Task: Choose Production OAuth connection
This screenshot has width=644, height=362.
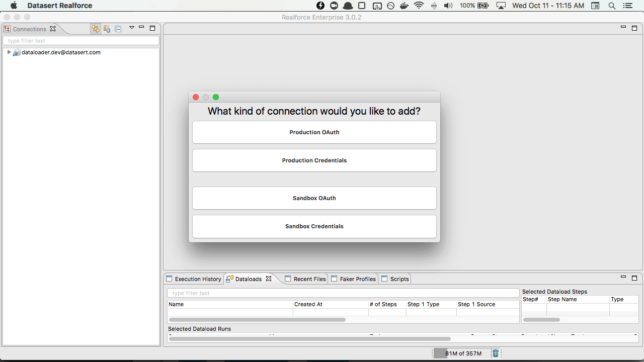Action: (314, 132)
